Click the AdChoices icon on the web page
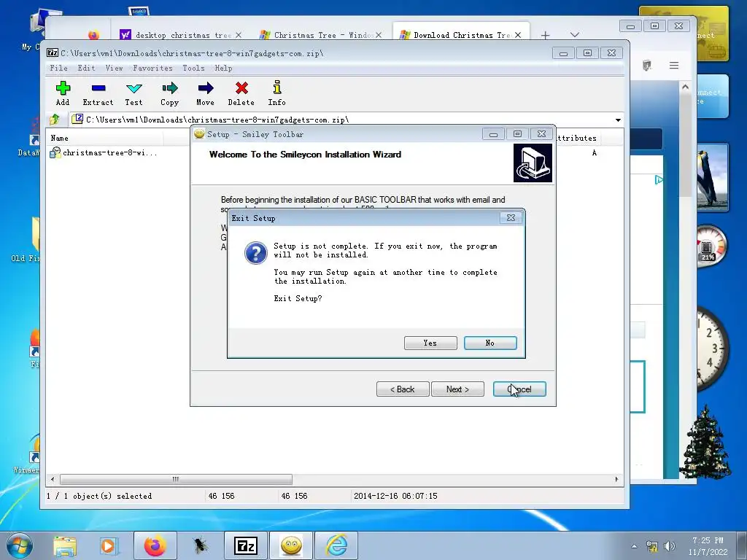 click(x=659, y=179)
